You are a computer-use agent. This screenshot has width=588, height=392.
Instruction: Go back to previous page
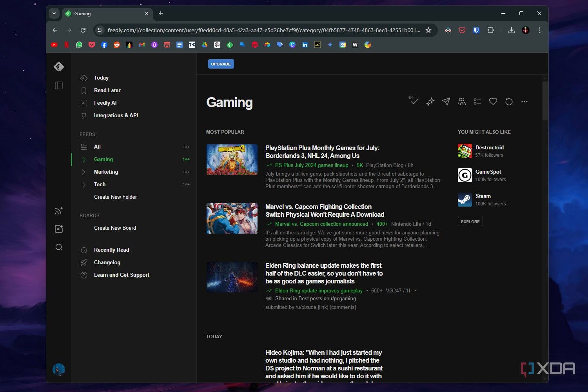coord(55,30)
